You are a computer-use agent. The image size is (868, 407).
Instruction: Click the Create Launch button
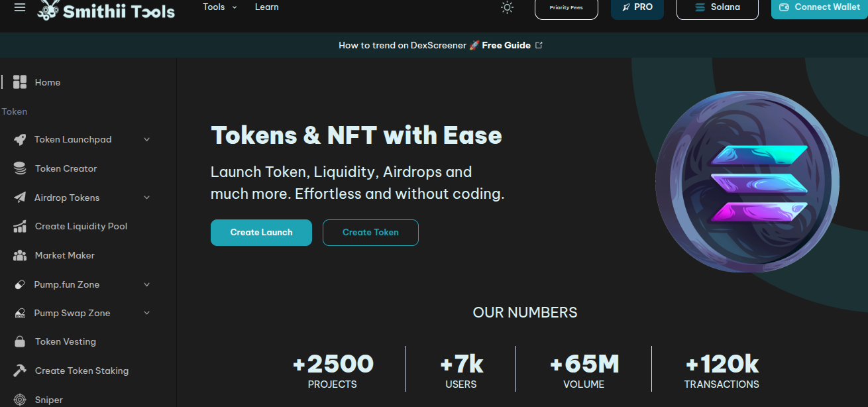pyautogui.click(x=261, y=233)
